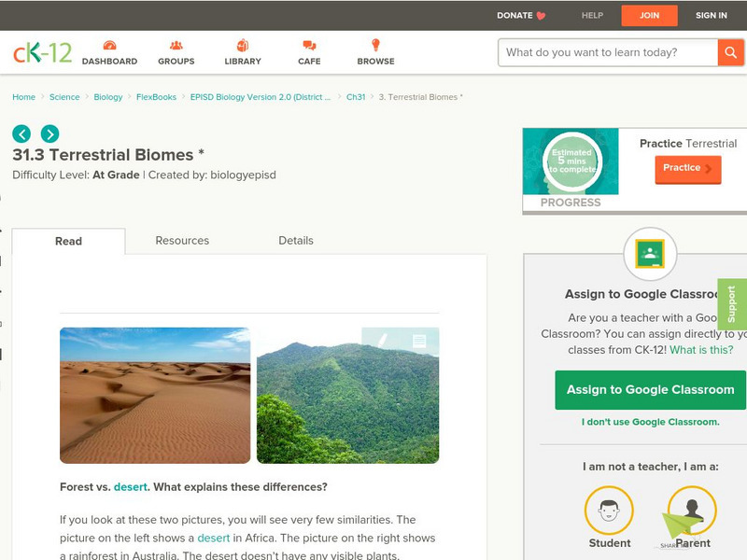Viewport: 747px width, 560px height.
Task: Open the Browse lightbulb icon
Action: [375, 45]
